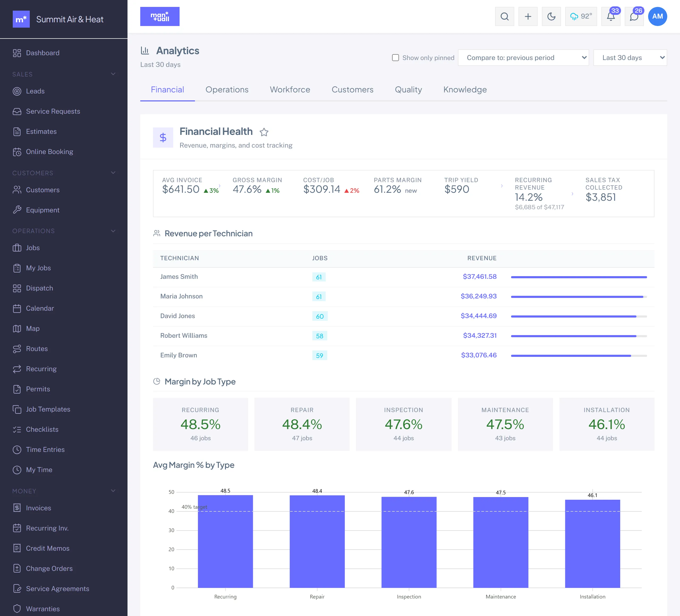
Task: Open Compare to previous period dropdown
Action: pyautogui.click(x=523, y=58)
